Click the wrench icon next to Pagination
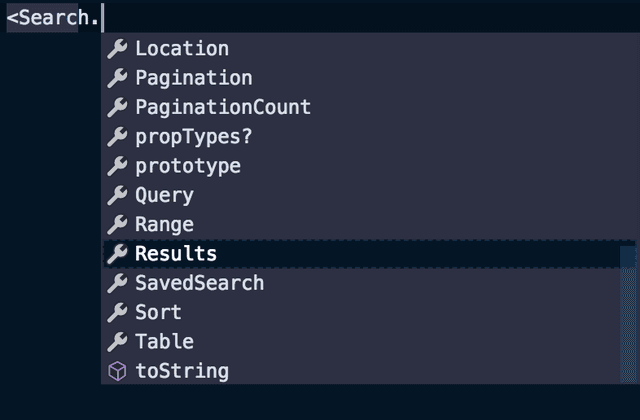 117,78
